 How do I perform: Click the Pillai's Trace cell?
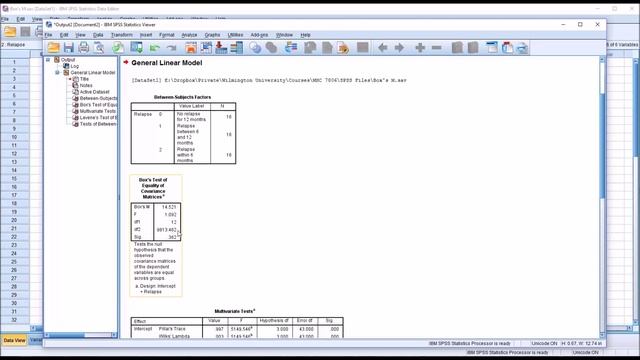pyautogui.click(x=172, y=329)
